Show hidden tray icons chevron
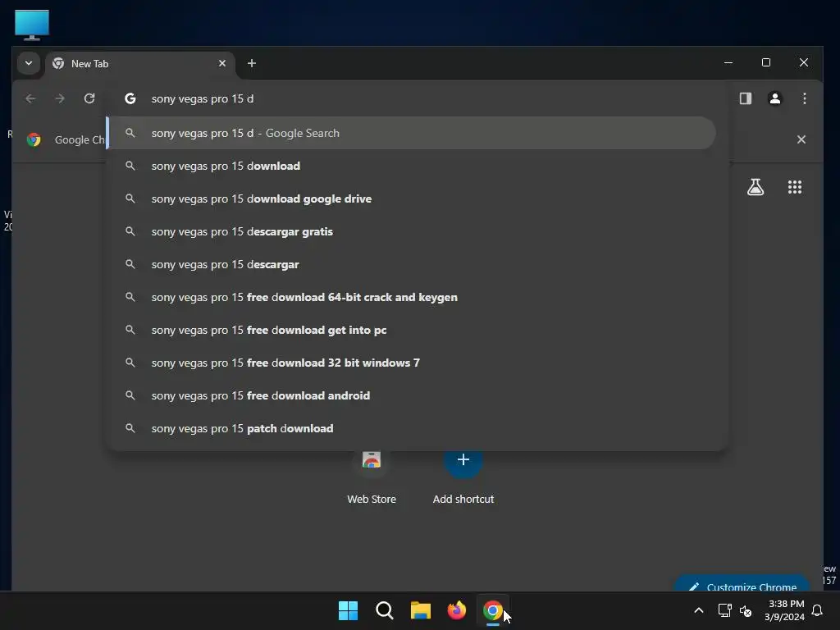Image resolution: width=840 pixels, height=630 pixels. pyautogui.click(x=699, y=610)
